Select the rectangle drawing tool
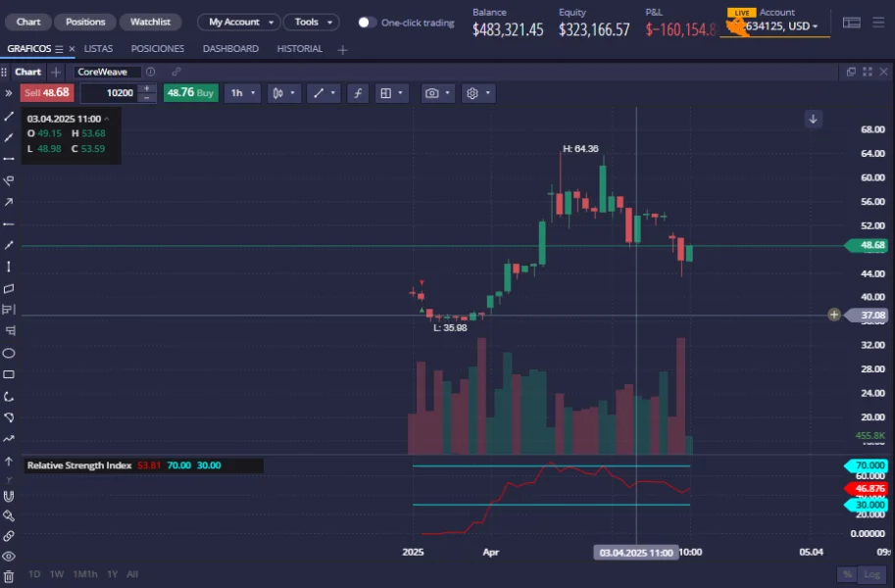The height and width of the screenshot is (588, 895). point(9,374)
